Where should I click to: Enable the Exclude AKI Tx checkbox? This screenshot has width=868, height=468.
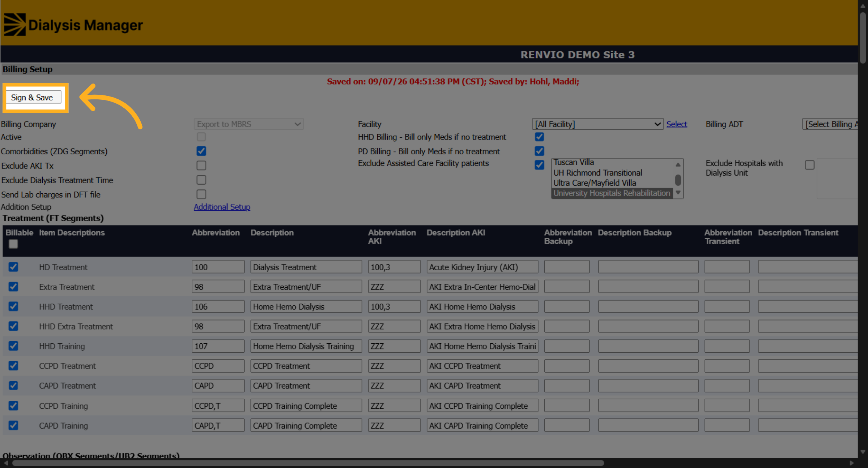click(x=201, y=166)
